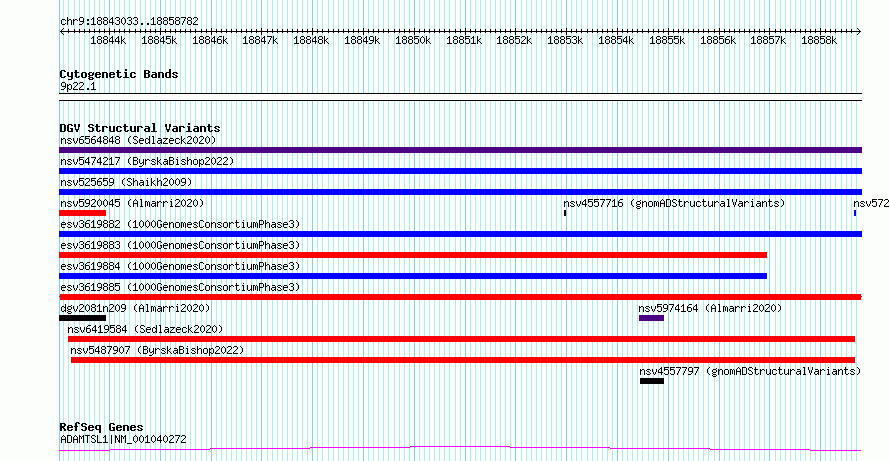Click the RefSeq Genes track title
The height and width of the screenshot is (461, 890).
click(x=101, y=428)
